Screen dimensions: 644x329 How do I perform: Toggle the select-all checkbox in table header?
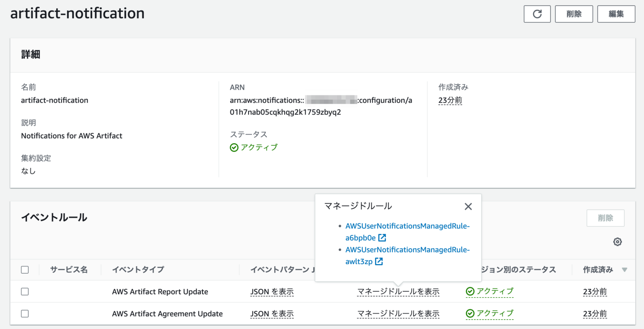tap(25, 269)
